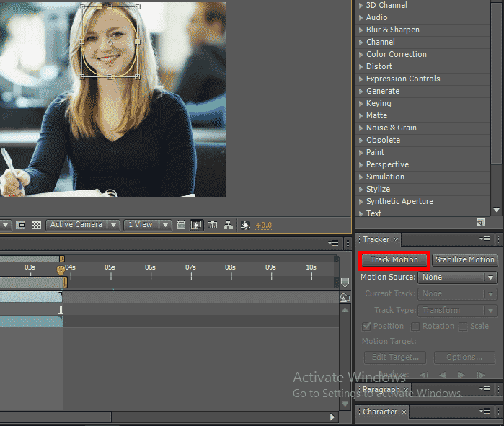The width and height of the screenshot is (504, 426).
Task: Click Analyze 1 frame forward
Action: pyautogui.click(x=480, y=375)
